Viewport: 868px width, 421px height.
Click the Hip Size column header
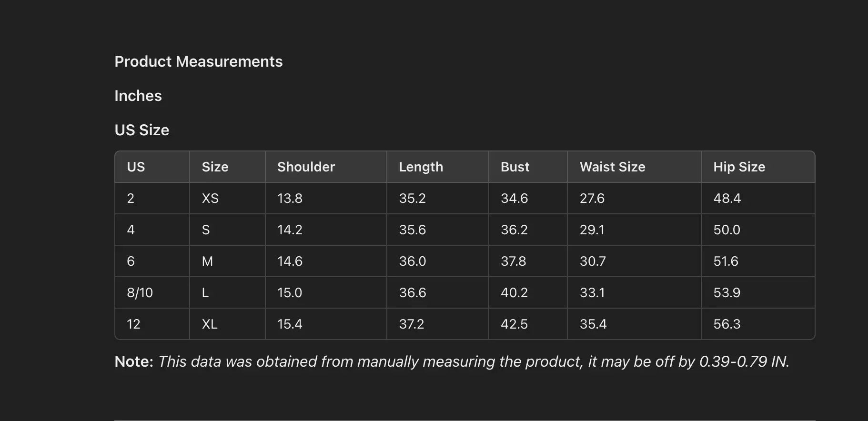click(739, 167)
